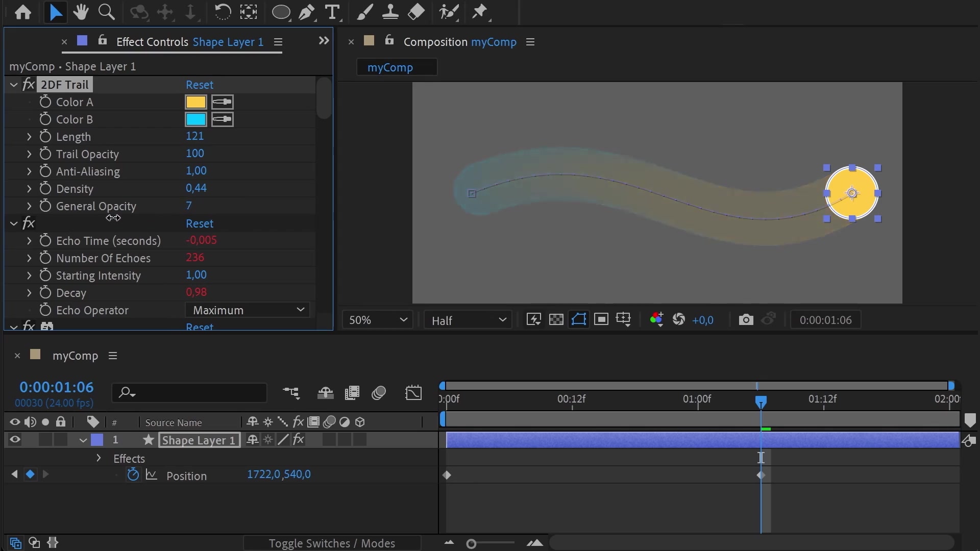Click the Take Snapshot camera icon
This screenshot has height=551, width=980.
(746, 320)
